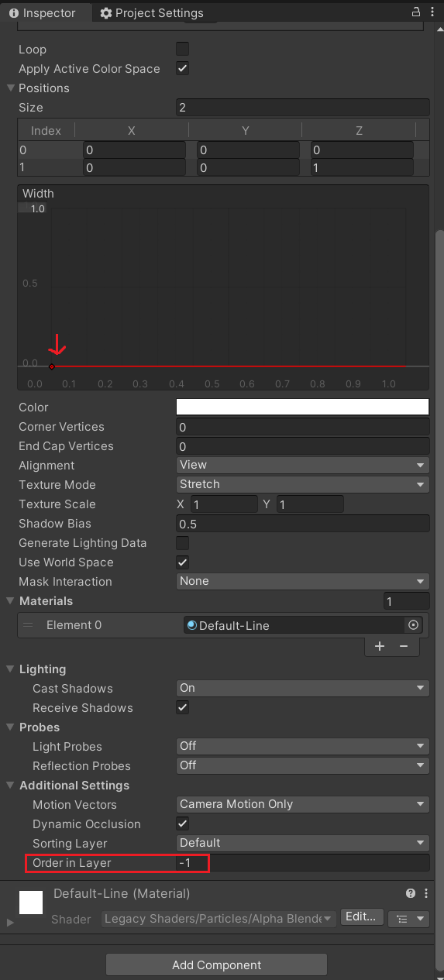This screenshot has width=444, height=980.
Task: Edit the Positions Size field
Action: [303, 108]
